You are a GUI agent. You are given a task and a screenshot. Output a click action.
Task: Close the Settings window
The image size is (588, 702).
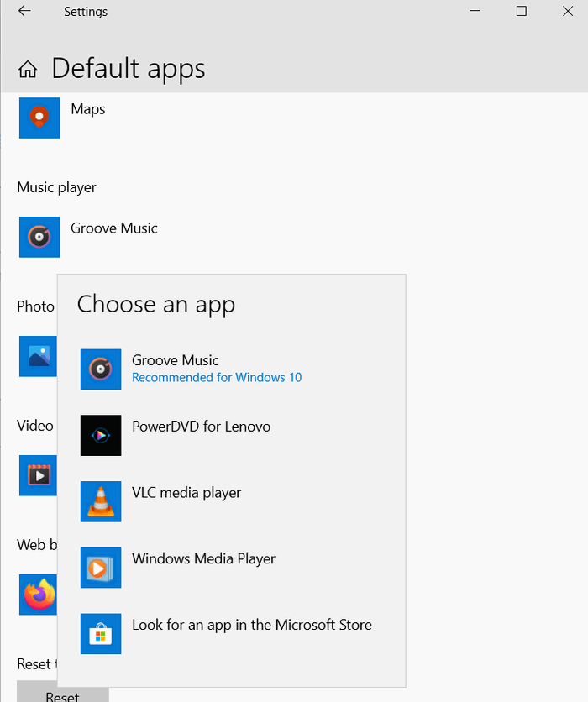pos(568,11)
